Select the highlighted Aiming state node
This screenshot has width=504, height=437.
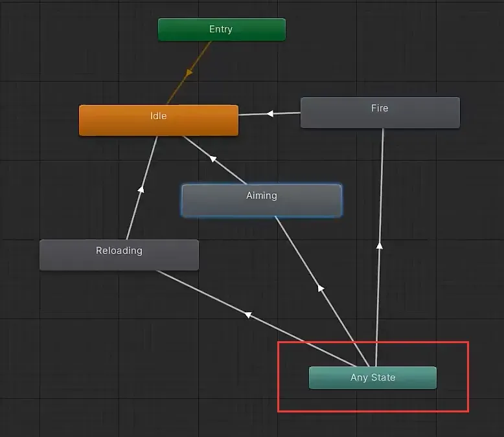pos(261,199)
